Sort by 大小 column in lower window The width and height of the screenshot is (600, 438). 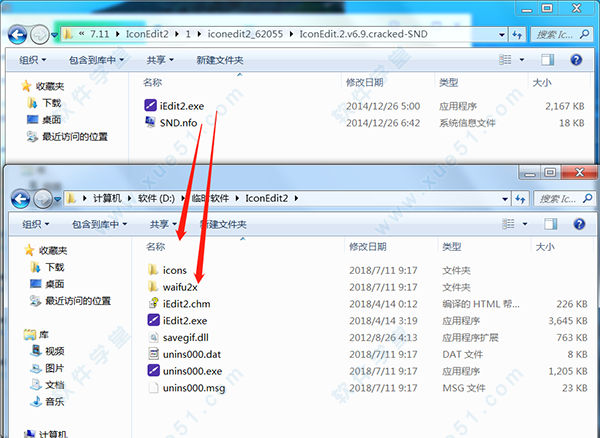point(545,246)
